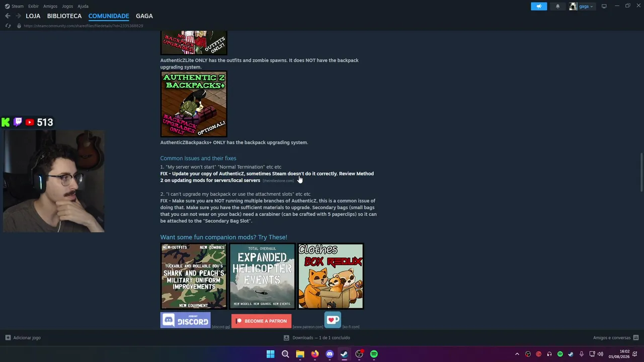Open the Ko-fi heart cup link
This screenshot has width=644, height=362.
pos(333,320)
